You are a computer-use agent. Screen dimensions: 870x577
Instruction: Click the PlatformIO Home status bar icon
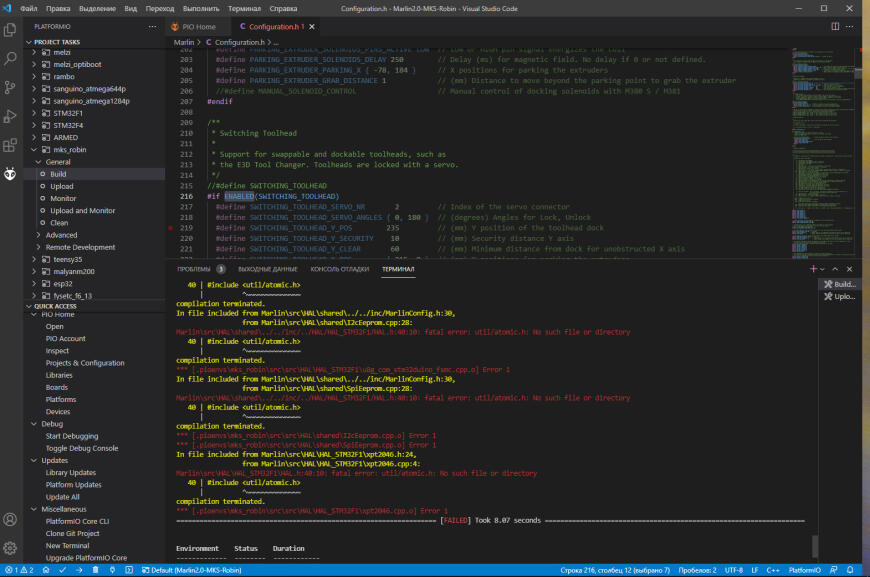click(x=46, y=570)
